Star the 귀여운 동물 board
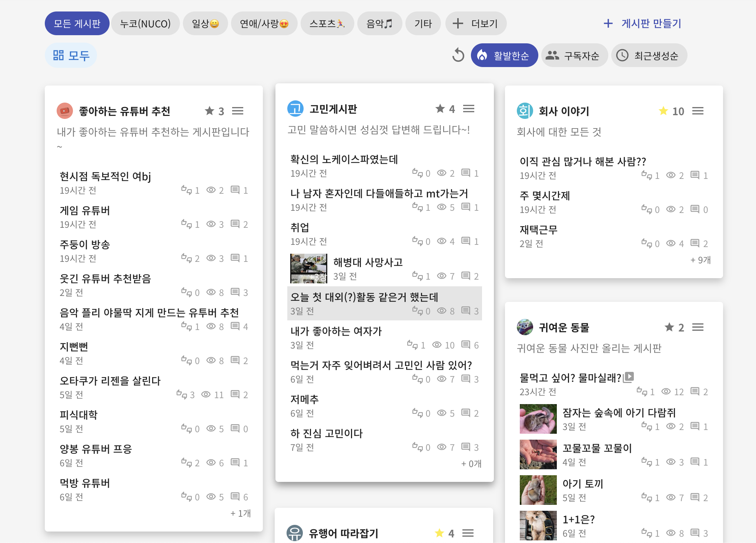 (x=669, y=327)
